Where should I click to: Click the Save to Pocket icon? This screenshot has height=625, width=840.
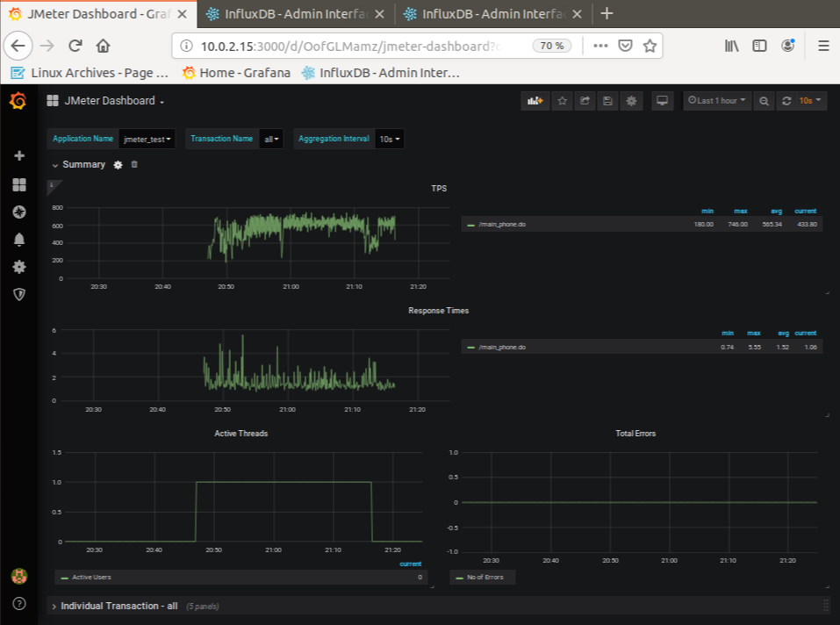(625, 46)
